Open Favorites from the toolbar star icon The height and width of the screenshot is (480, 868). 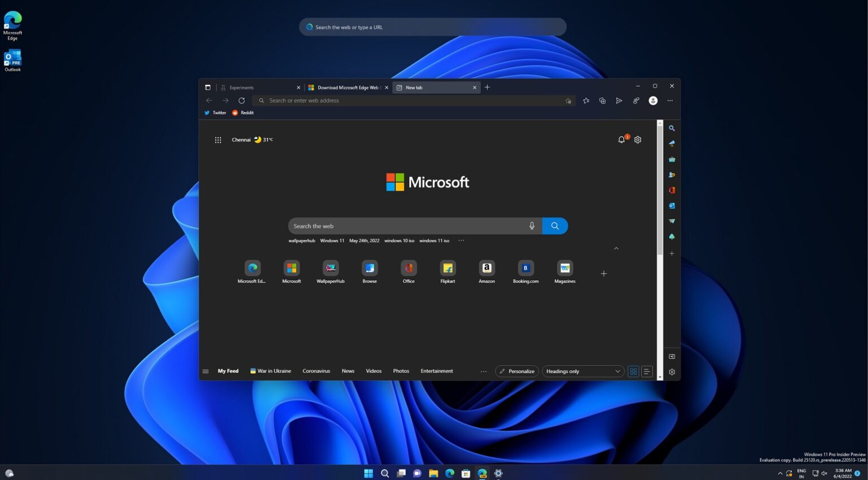[586, 100]
